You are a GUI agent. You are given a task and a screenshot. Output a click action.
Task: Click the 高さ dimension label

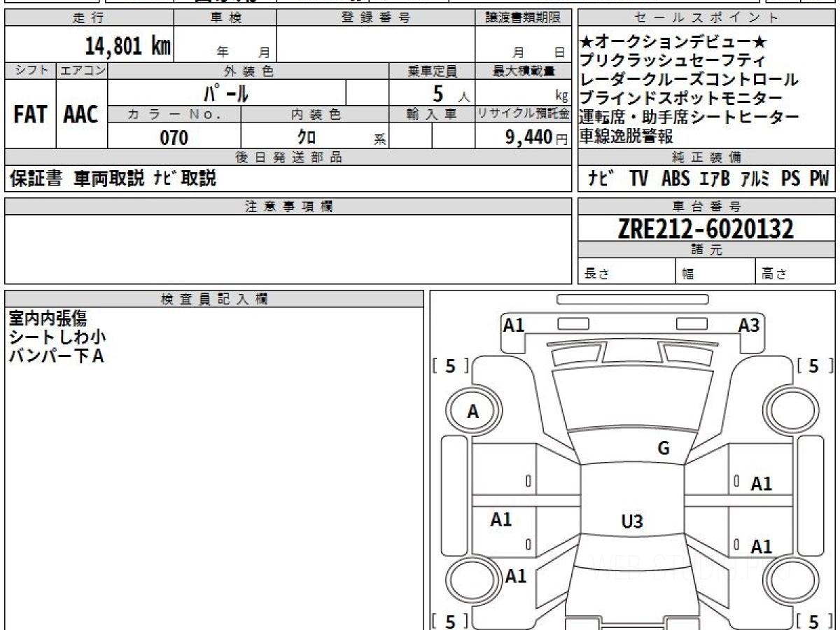coord(774,274)
